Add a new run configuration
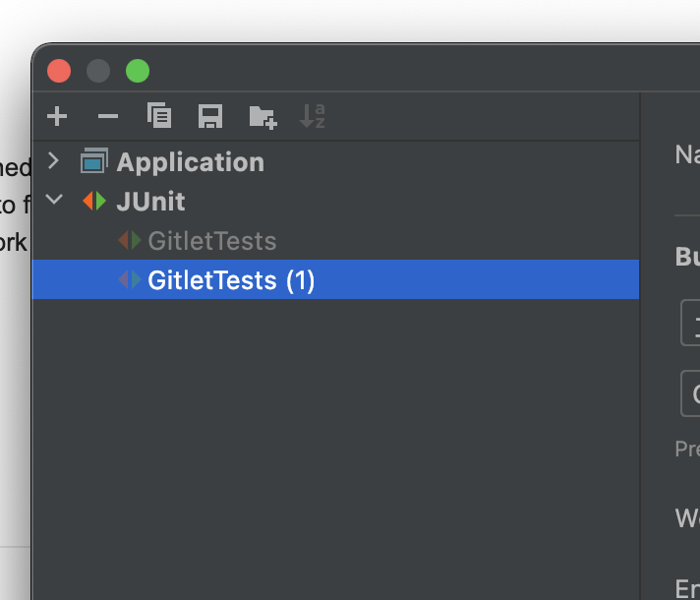 (x=57, y=117)
